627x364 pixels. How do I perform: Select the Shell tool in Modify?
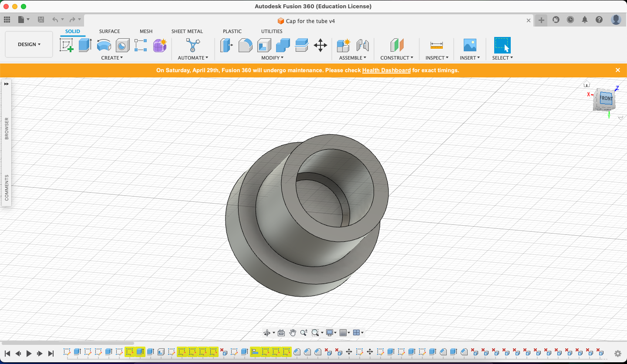[x=264, y=45]
